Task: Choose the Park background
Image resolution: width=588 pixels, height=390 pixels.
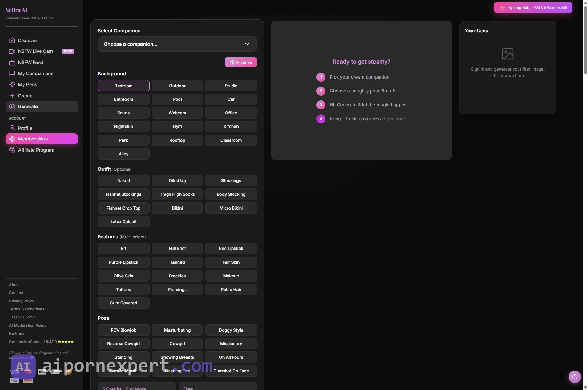Action: tap(123, 140)
